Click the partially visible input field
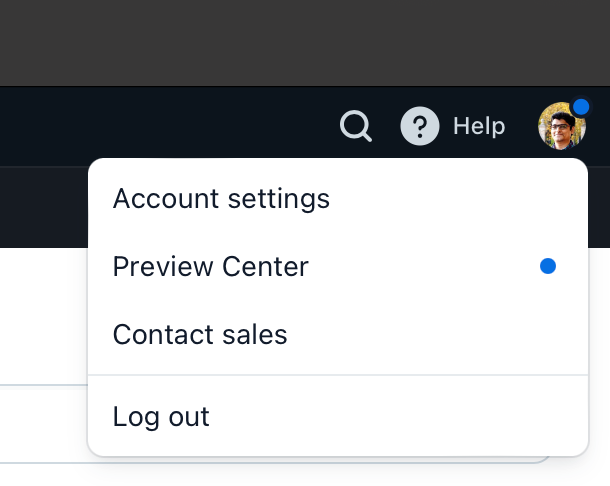The width and height of the screenshot is (610, 486). tap(40, 423)
